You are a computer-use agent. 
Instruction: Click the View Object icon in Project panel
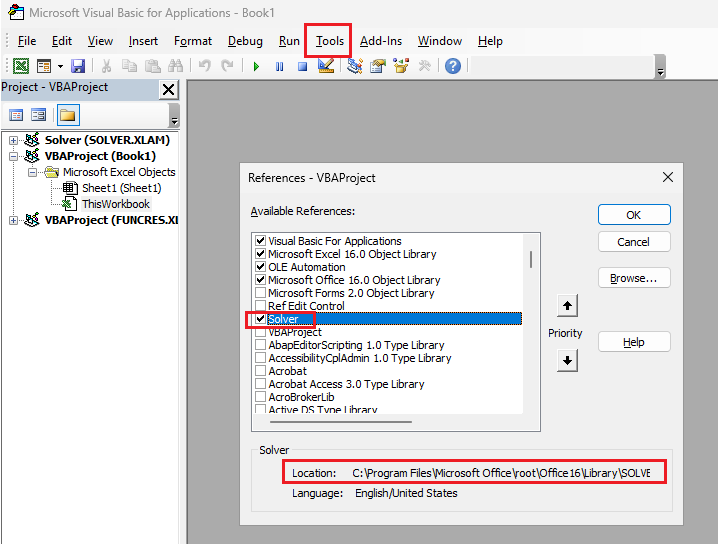(x=38, y=115)
